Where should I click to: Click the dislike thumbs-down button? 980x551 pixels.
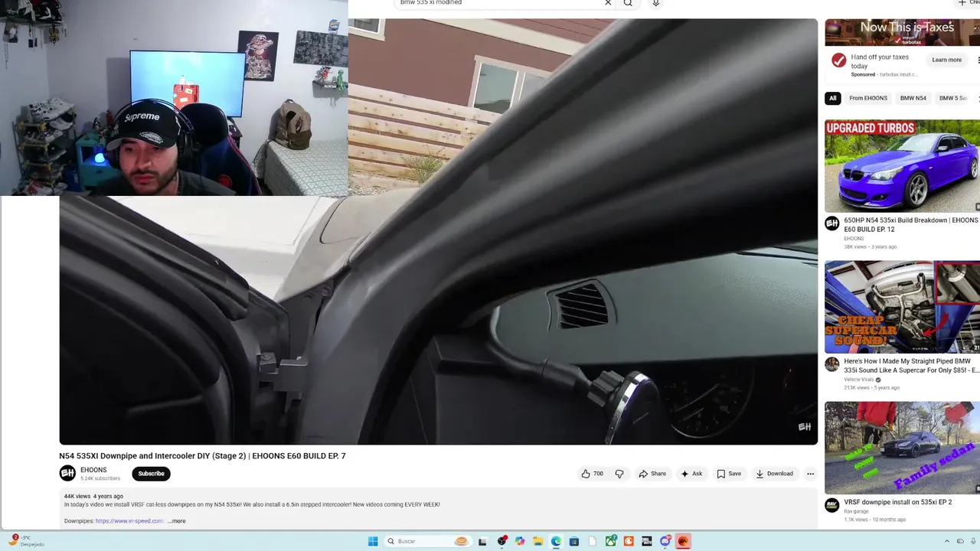[619, 474]
